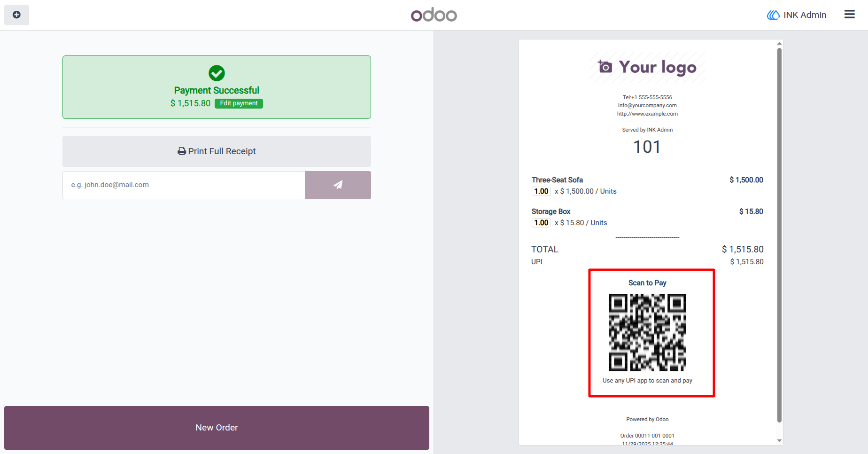Start a New Order
Image resolution: width=868 pixels, height=454 pixels.
(x=217, y=428)
